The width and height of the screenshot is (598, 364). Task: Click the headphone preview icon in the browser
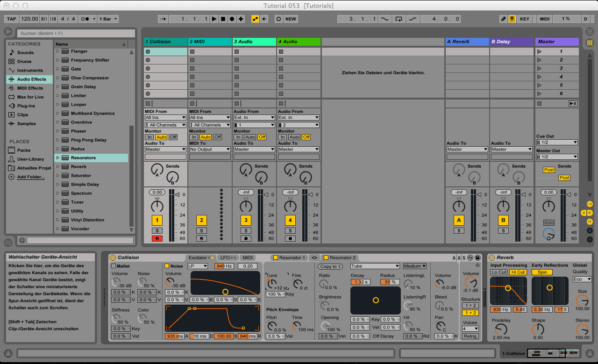pyautogui.click(x=22, y=240)
